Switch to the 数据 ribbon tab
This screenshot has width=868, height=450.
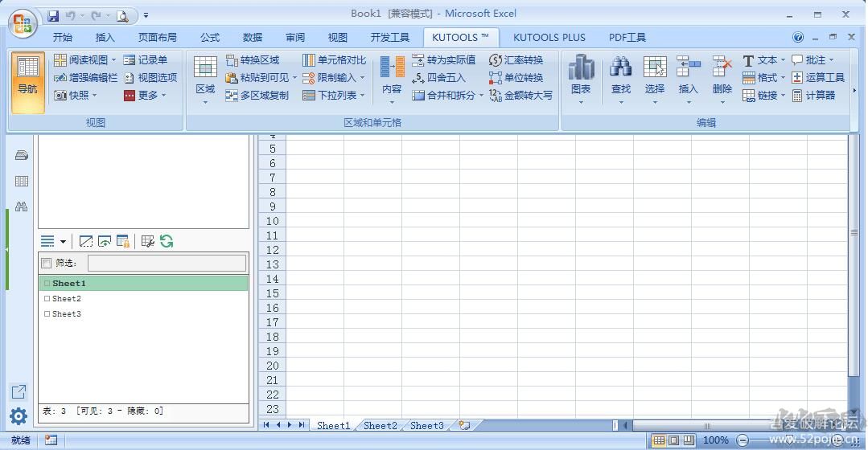click(x=253, y=37)
